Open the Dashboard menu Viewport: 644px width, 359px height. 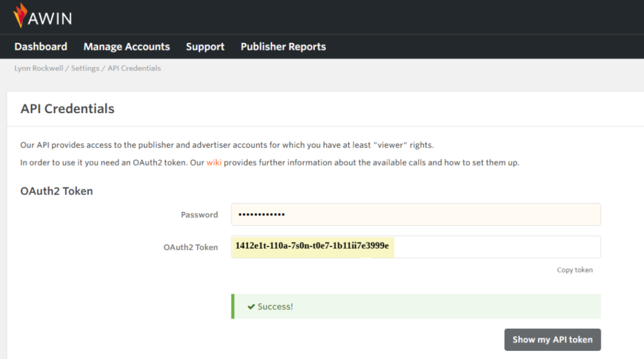(x=41, y=47)
